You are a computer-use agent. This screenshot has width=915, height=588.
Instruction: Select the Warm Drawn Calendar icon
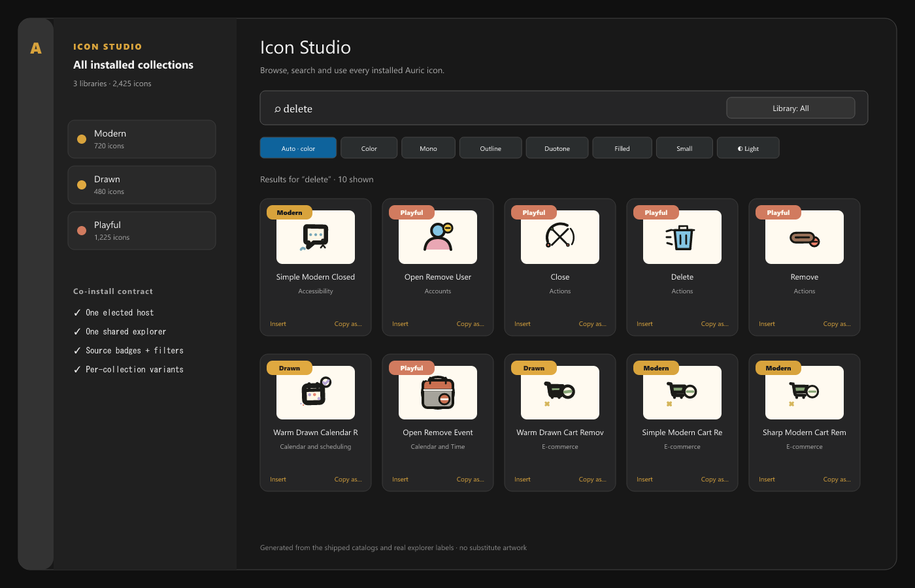[x=316, y=393]
